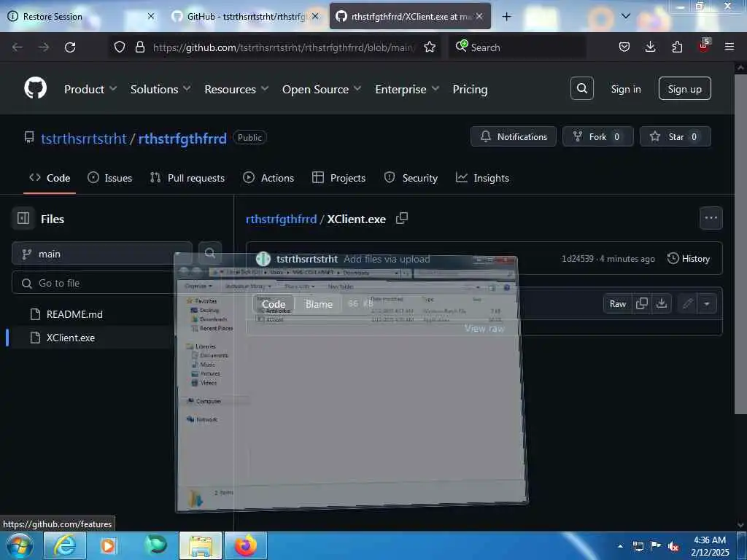Viewport: 747px width, 560px height.
Task: Open Windows Start menu
Action: click(19, 546)
